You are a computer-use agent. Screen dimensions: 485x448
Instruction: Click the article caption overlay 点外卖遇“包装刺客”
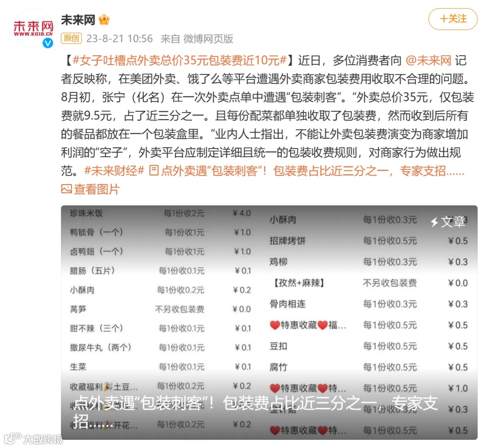[255, 412]
